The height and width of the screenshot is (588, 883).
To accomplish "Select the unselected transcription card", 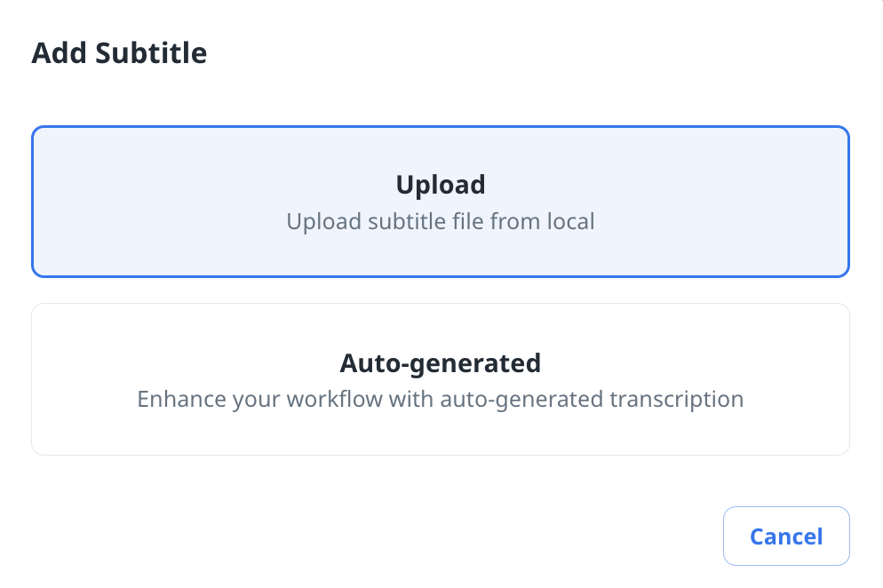I will point(441,379).
